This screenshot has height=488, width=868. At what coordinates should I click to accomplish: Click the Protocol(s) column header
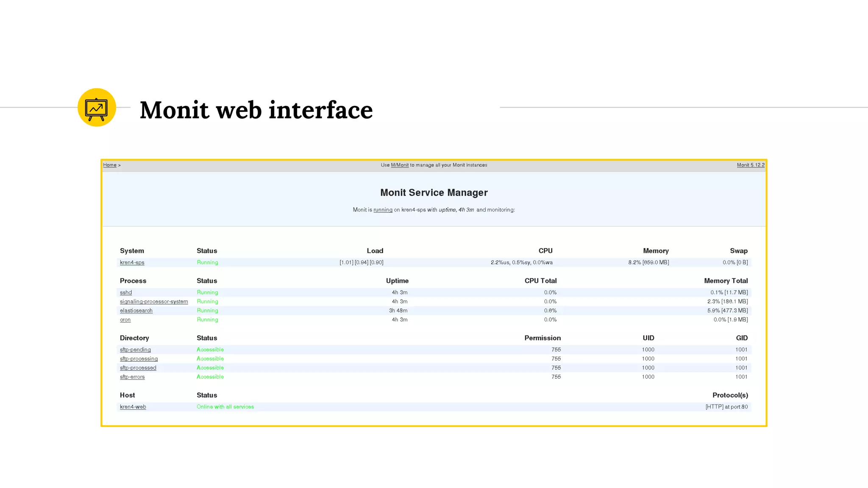pos(730,395)
